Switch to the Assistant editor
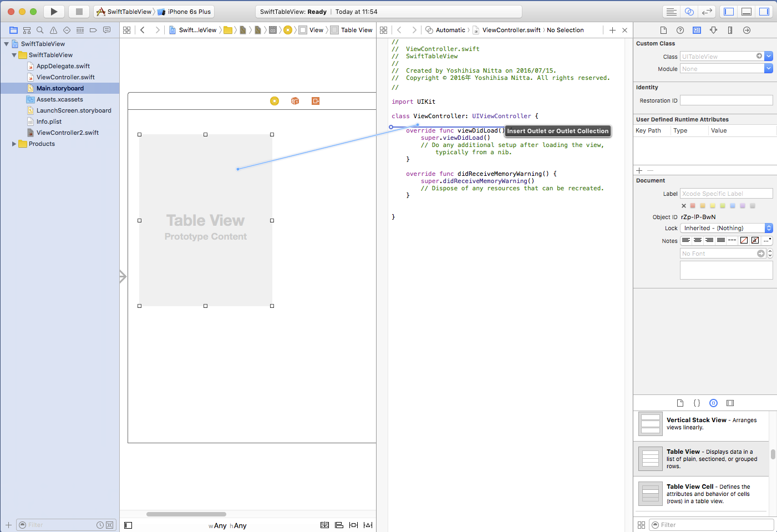Screen dimensions: 777x532 [x=689, y=12]
